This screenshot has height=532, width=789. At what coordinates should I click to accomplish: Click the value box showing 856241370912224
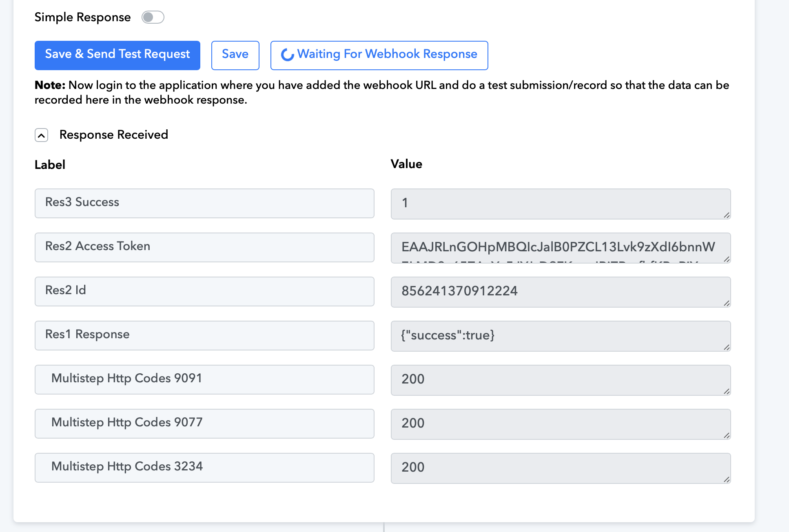[x=560, y=292]
